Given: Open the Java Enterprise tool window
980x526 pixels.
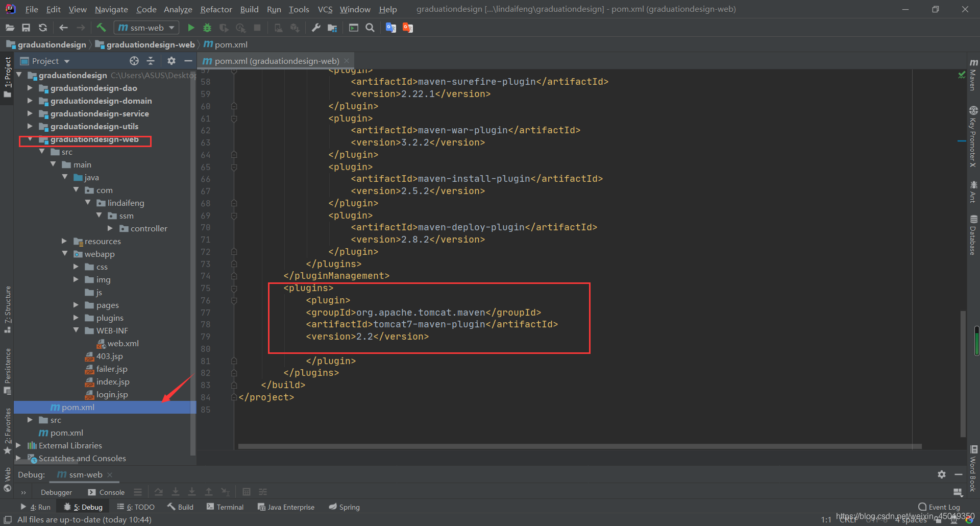Looking at the screenshot, I should click(x=286, y=507).
